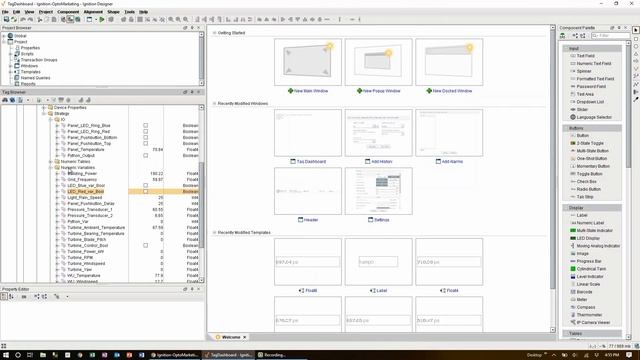Image resolution: width=640 pixels, height=360 pixels.
Task: Select the Thermometer component
Action: (589, 315)
